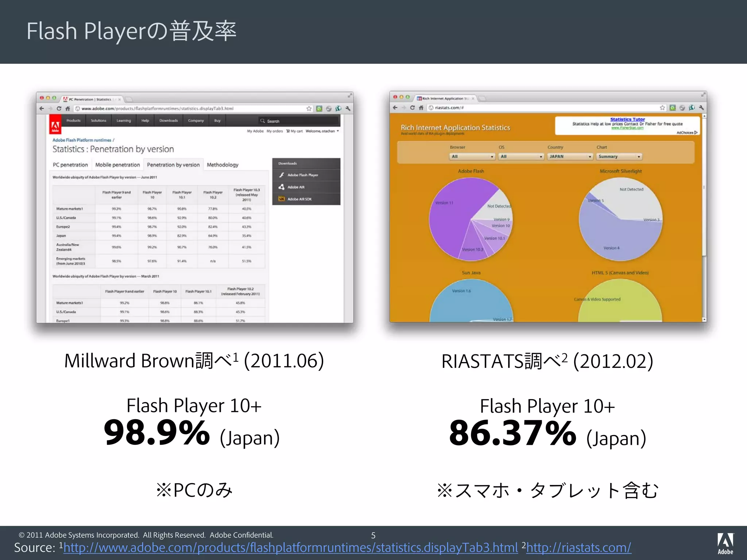Open the Learning menu on adobe.com
This screenshot has height=560, width=747.
click(x=124, y=121)
